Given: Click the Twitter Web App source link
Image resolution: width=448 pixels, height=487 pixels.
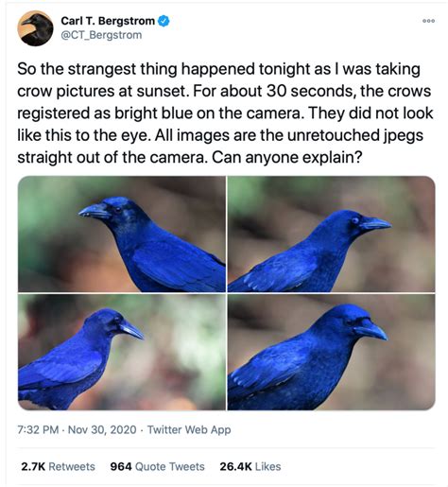Looking at the screenshot, I should pos(189,429).
